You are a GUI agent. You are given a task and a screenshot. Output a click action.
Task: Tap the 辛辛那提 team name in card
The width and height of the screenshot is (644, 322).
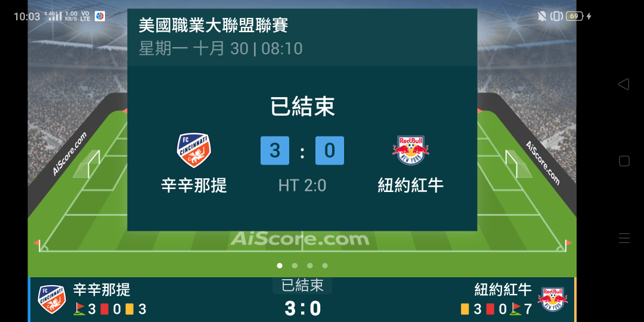pyautogui.click(x=194, y=185)
